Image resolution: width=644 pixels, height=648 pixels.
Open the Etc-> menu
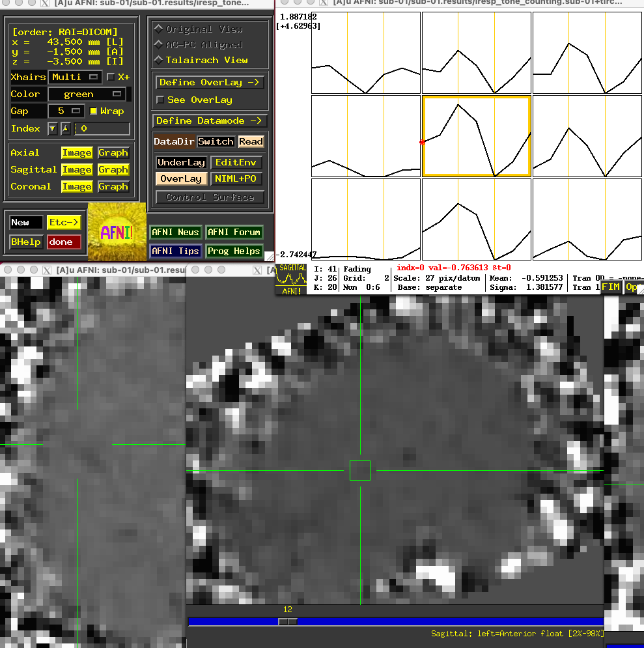64,222
